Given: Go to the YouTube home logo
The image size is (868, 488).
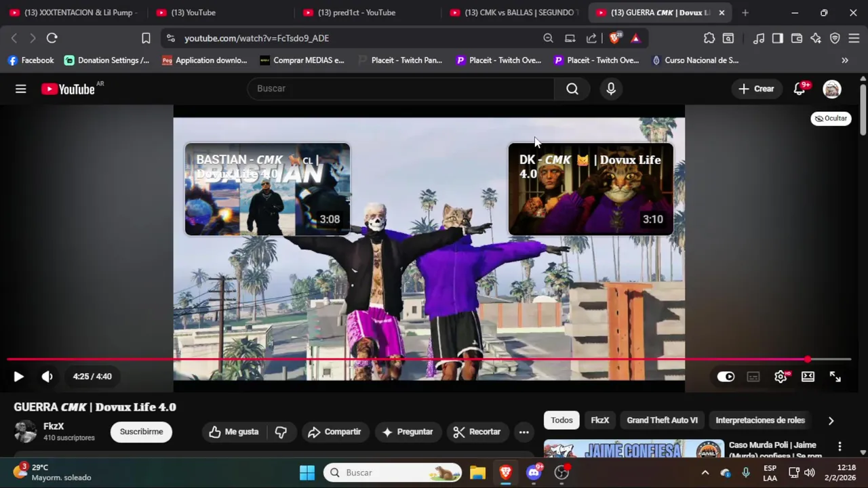Looking at the screenshot, I should (68, 89).
